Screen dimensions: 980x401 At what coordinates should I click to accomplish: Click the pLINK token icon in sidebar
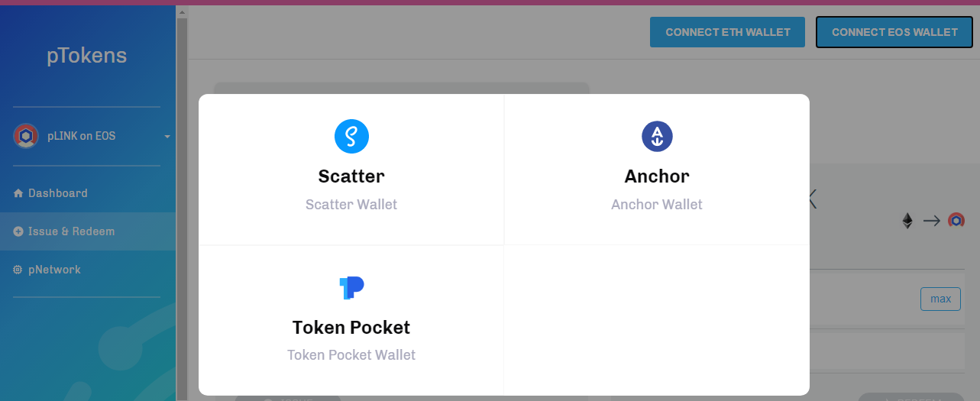pyautogui.click(x=26, y=136)
